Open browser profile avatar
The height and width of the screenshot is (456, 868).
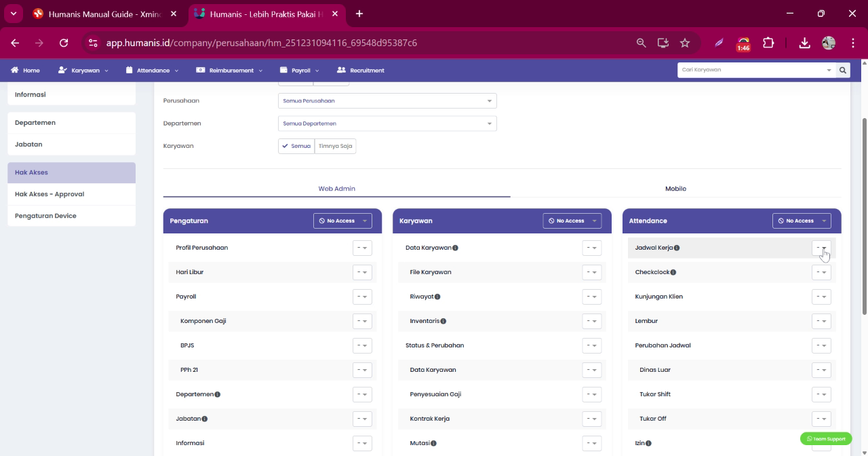(x=829, y=43)
